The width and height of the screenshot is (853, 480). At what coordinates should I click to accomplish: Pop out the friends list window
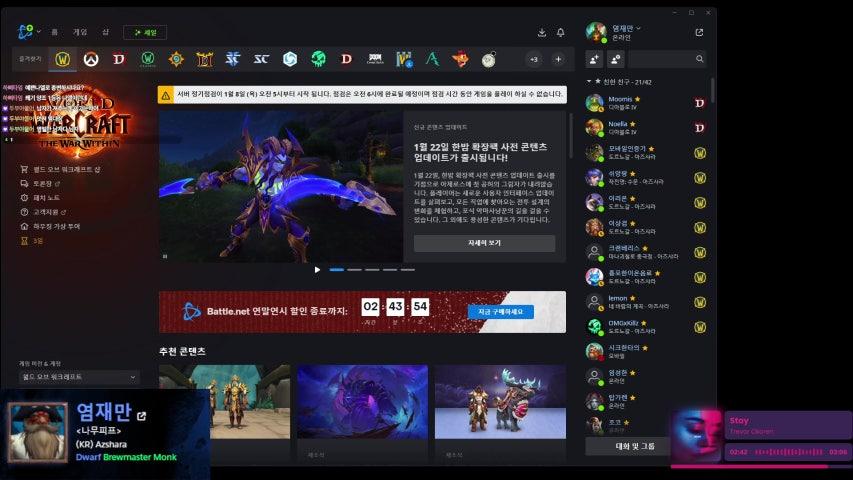[x=699, y=33]
